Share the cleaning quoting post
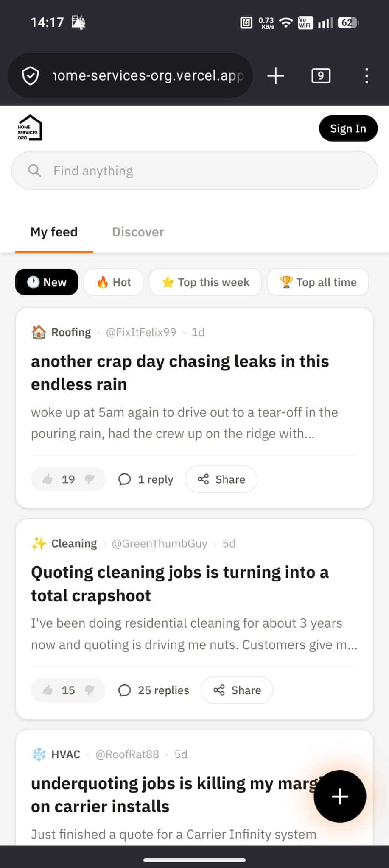 pyautogui.click(x=237, y=690)
